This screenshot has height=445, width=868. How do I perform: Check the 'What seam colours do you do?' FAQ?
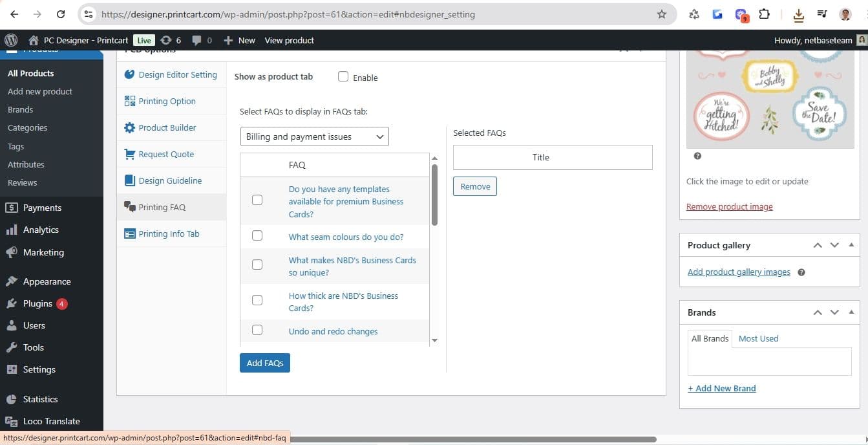(257, 235)
